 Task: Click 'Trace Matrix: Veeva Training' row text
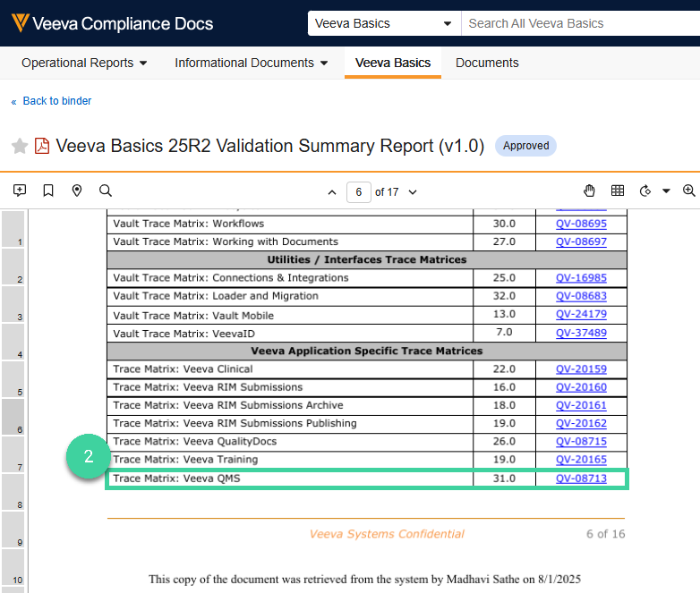tap(185, 459)
